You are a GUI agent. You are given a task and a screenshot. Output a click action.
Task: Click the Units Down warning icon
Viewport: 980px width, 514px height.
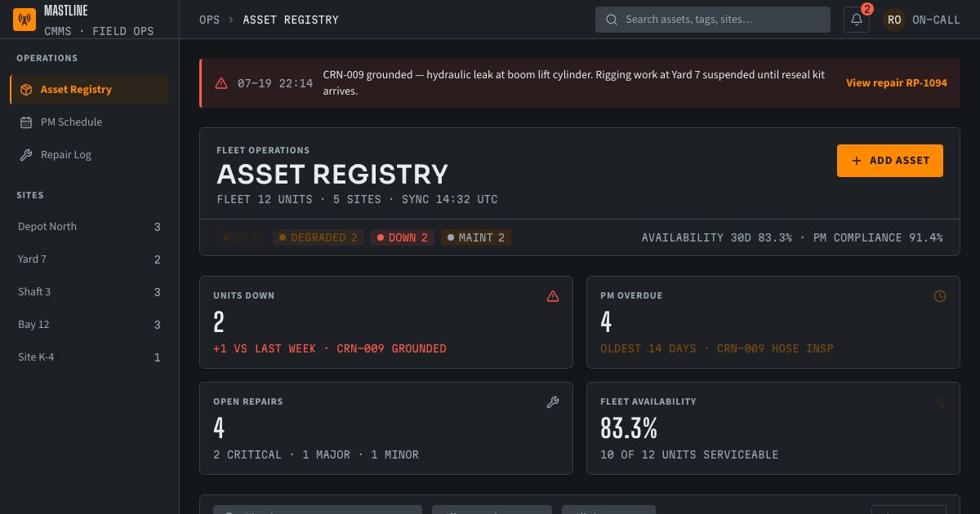(x=553, y=296)
